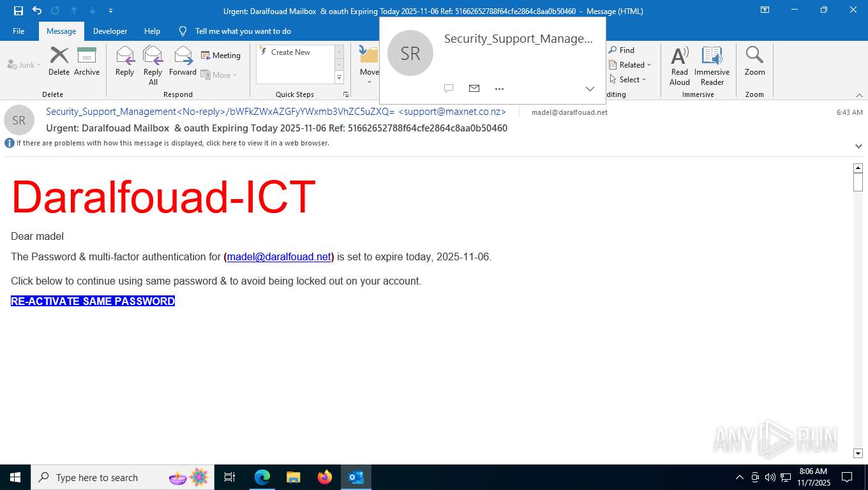Save the message using the floppy disk icon
868x490 pixels.
click(x=18, y=11)
